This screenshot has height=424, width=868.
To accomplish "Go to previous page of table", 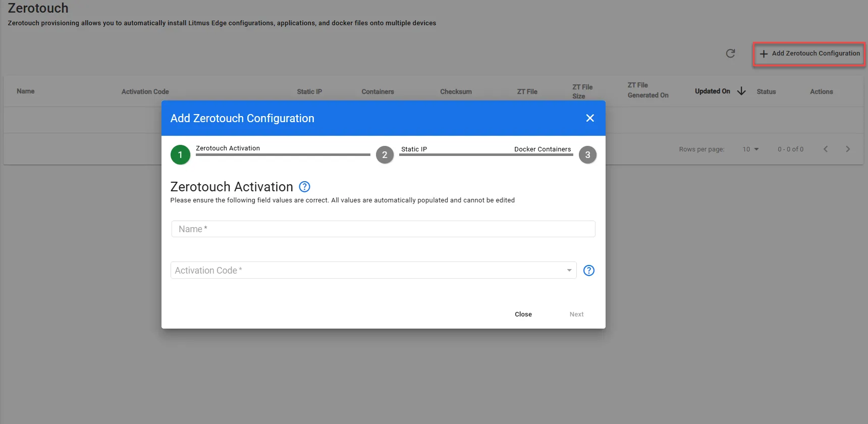I will pos(826,149).
